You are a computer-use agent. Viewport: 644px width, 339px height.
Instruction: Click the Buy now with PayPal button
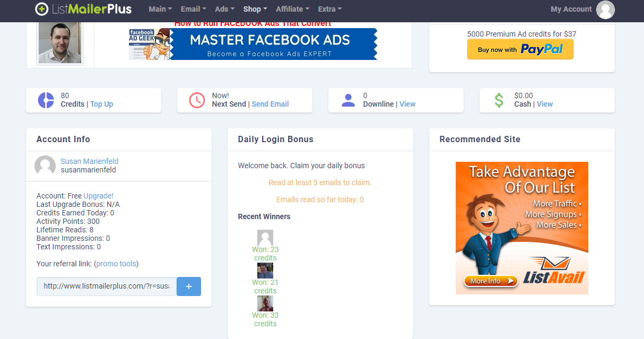[520, 49]
